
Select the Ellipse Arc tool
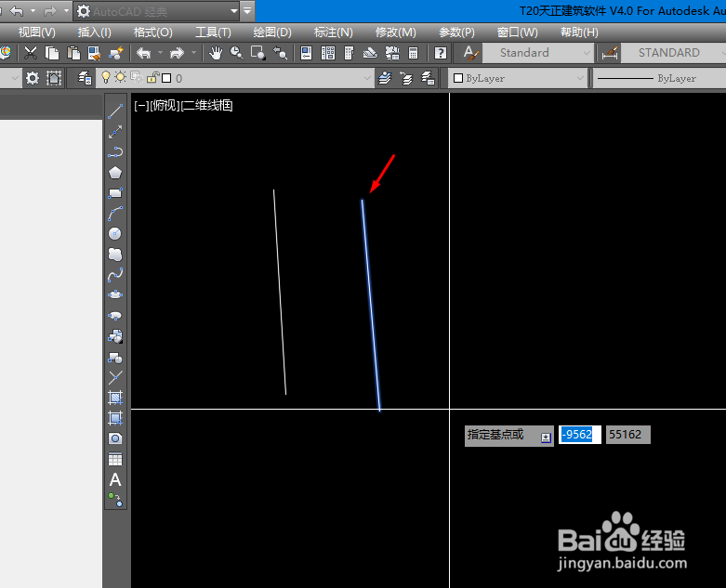coord(115,316)
